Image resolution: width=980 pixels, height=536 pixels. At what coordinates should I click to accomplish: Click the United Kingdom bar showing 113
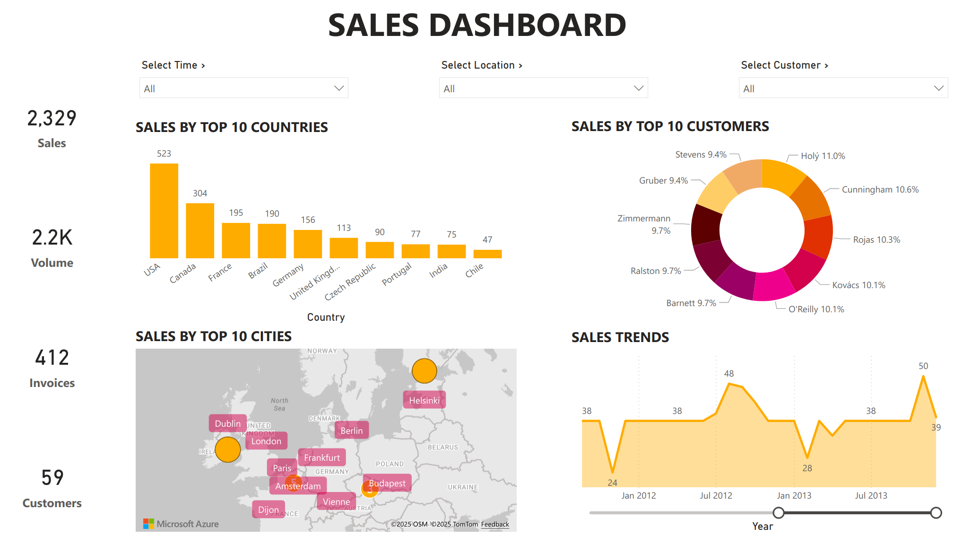point(344,248)
